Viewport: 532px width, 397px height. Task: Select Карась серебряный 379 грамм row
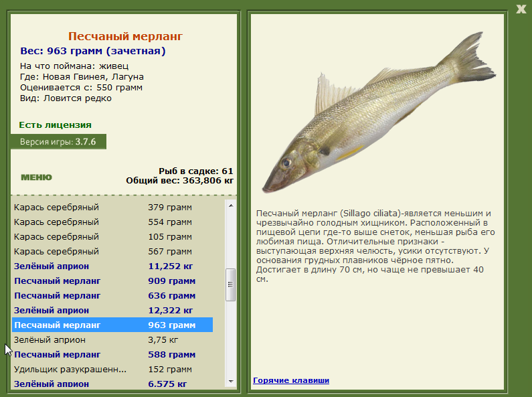pyautogui.click(x=112, y=207)
